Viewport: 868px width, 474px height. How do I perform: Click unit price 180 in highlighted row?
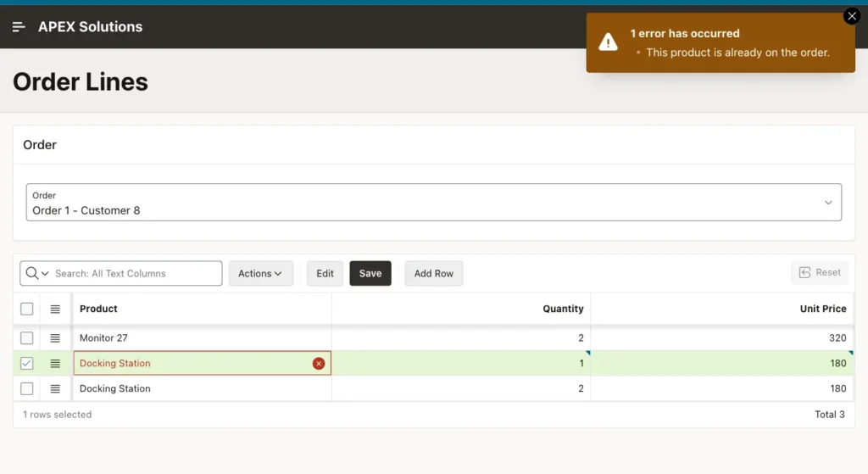pos(722,363)
